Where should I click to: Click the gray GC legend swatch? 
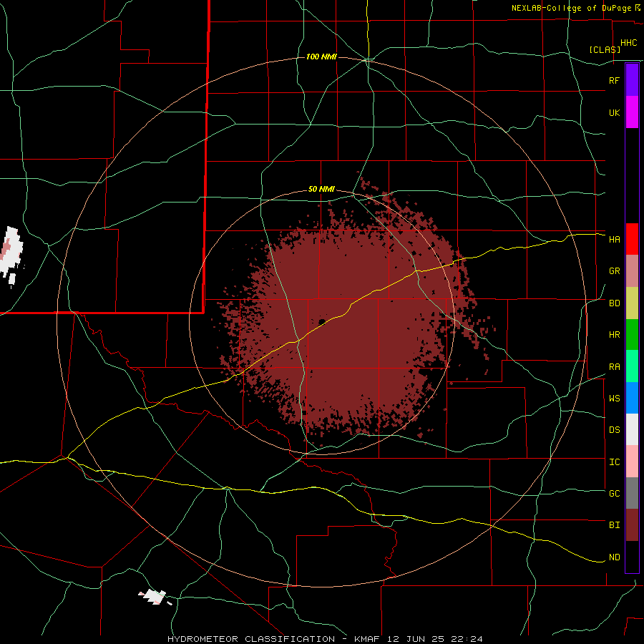[x=632, y=493]
